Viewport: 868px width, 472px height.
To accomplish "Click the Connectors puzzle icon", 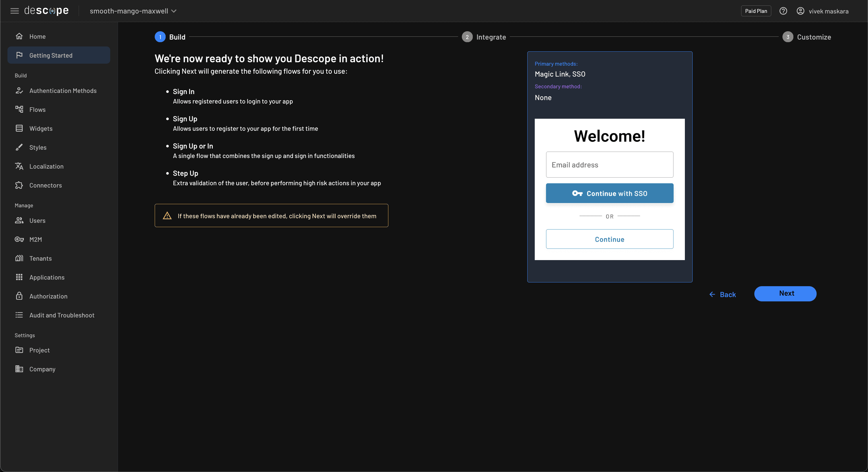I will (19, 185).
